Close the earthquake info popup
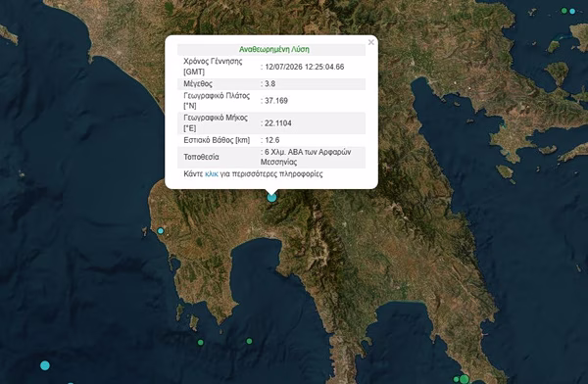 [370, 42]
